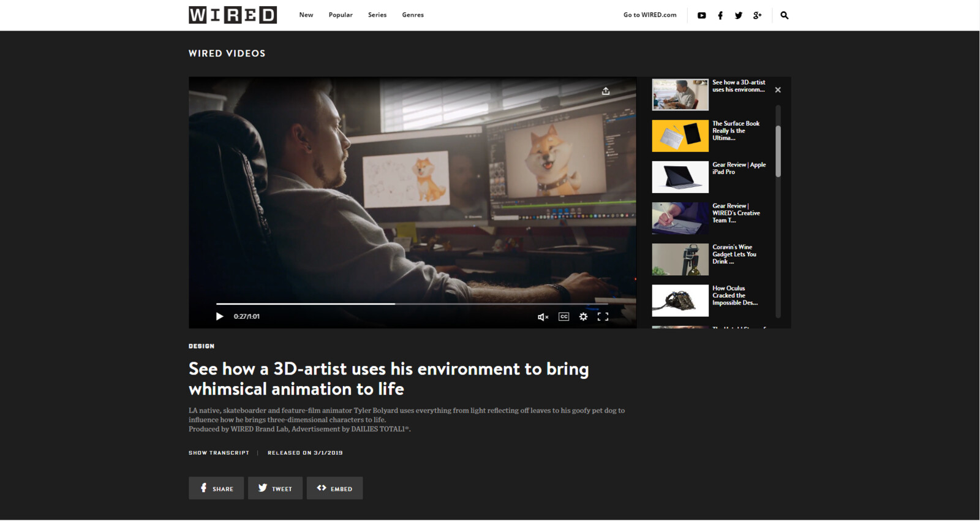Open the WIRED logo home link
The height and width of the screenshot is (521, 980).
[x=233, y=15]
